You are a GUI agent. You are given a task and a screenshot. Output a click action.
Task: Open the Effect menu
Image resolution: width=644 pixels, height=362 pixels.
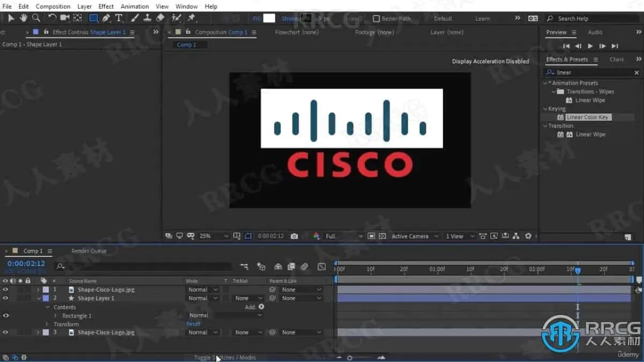(x=106, y=6)
